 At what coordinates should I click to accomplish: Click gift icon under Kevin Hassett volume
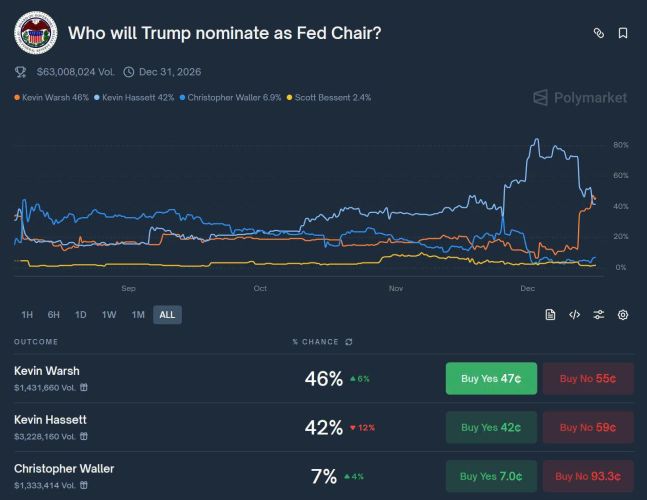[x=84, y=436]
